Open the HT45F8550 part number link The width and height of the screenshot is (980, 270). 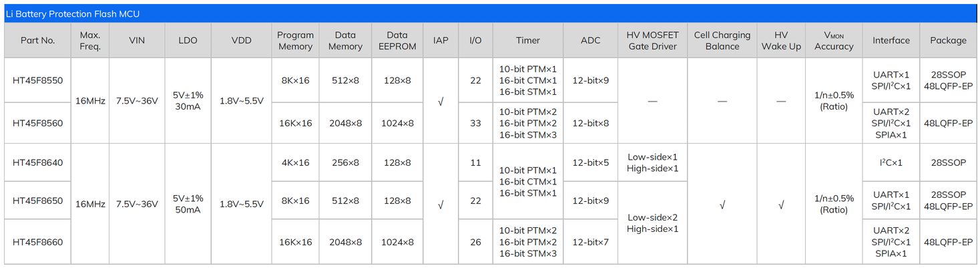(x=37, y=80)
